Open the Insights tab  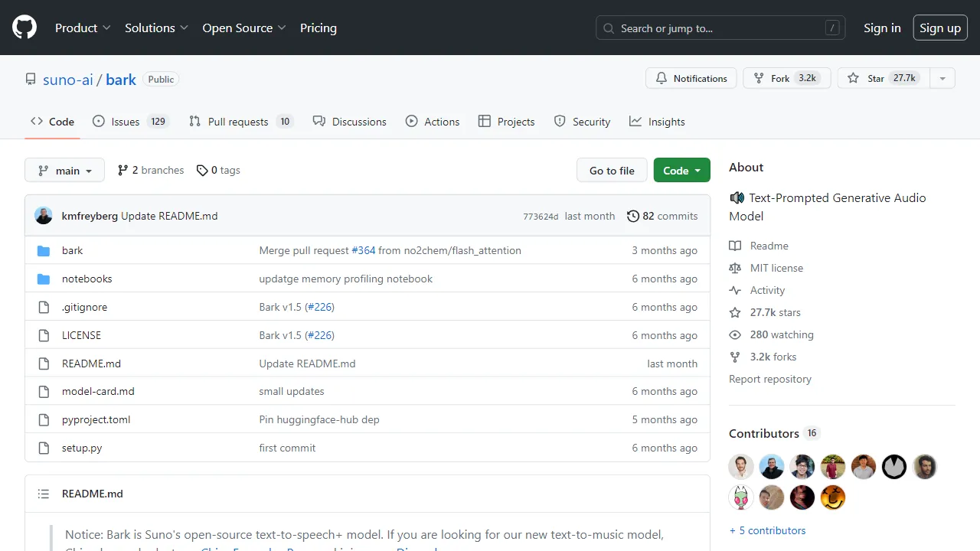point(657,122)
